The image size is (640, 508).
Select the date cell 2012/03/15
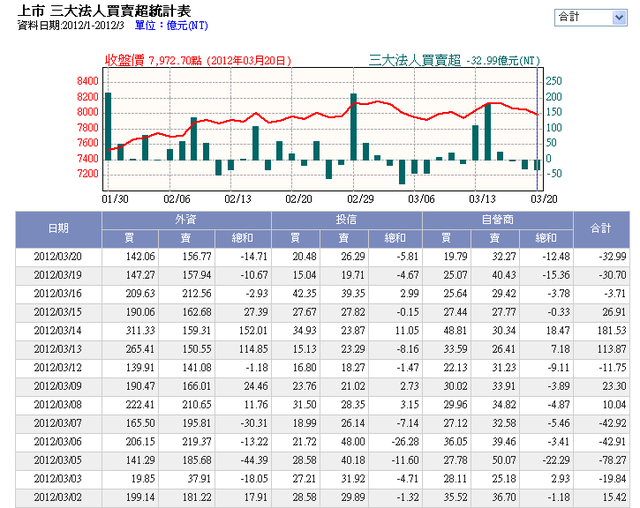tap(58, 312)
